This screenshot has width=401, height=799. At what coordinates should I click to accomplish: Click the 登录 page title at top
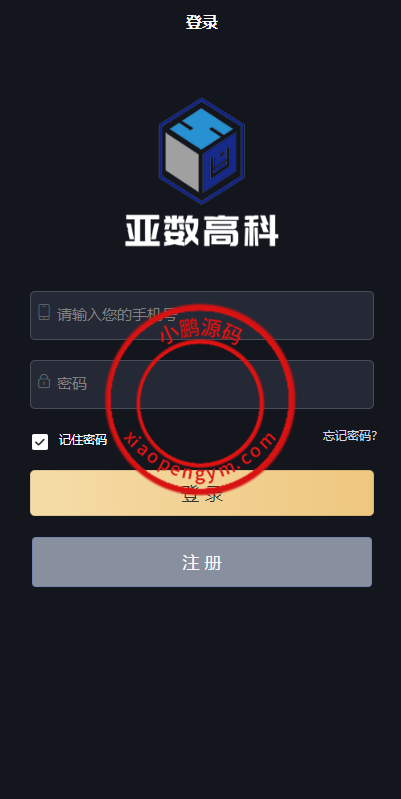coord(202,22)
